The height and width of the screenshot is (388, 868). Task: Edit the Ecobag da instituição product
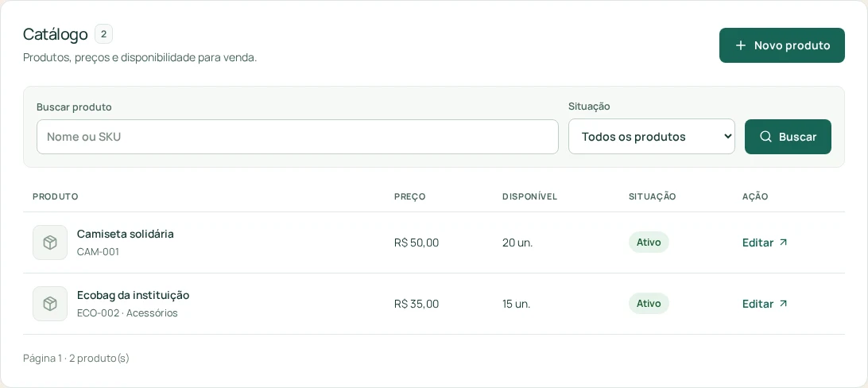[x=765, y=304]
